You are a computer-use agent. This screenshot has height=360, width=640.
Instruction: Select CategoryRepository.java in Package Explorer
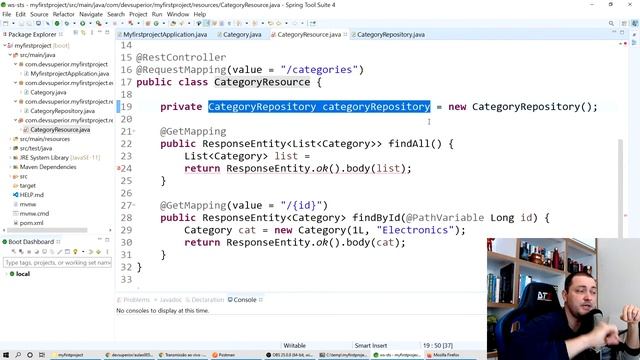(x=62, y=111)
